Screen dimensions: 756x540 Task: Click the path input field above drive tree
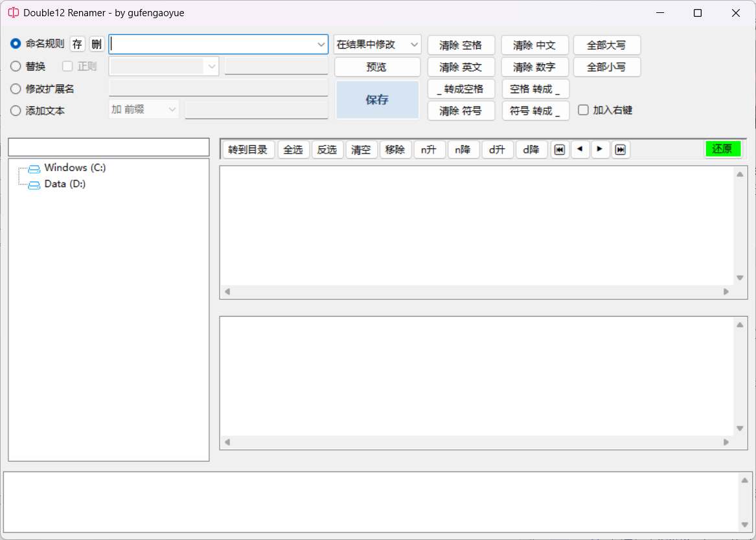click(109, 147)
